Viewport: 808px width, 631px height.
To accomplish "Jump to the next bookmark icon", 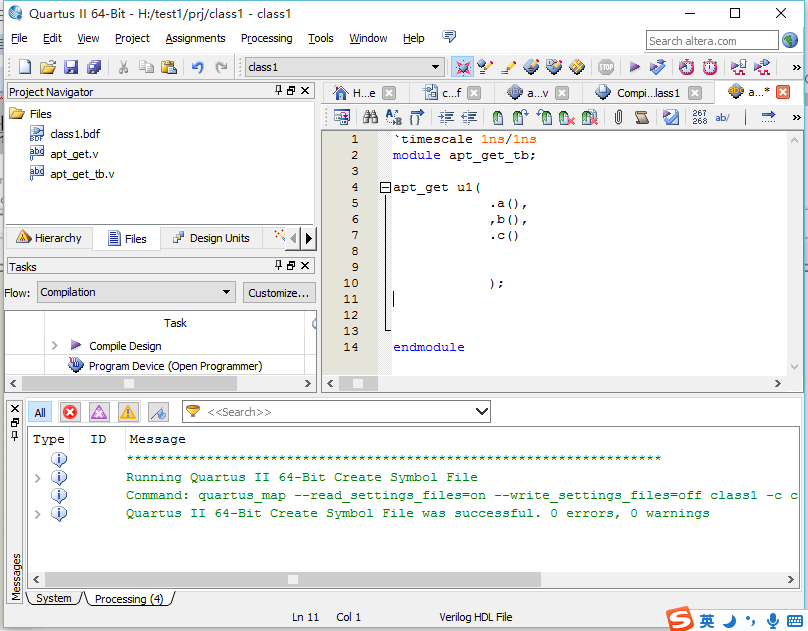I will (520, 117).
